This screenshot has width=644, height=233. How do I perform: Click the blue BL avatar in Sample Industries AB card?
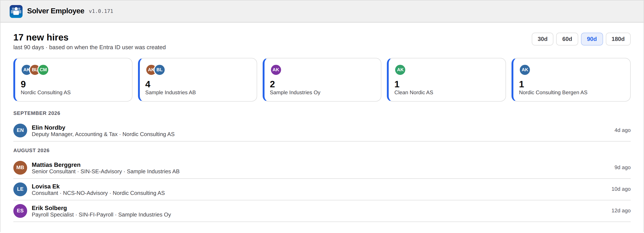159,70
